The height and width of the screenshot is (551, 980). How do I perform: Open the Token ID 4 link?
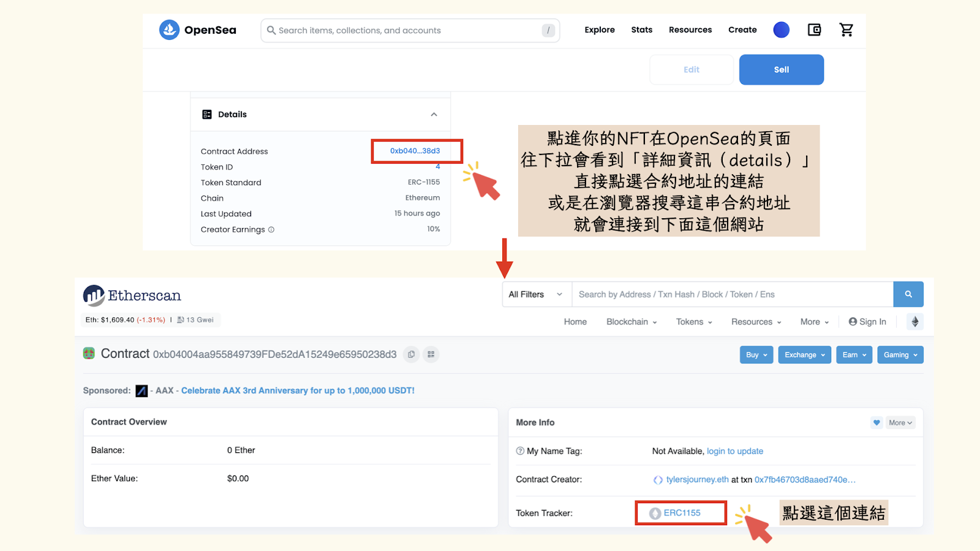click(438, 166)
